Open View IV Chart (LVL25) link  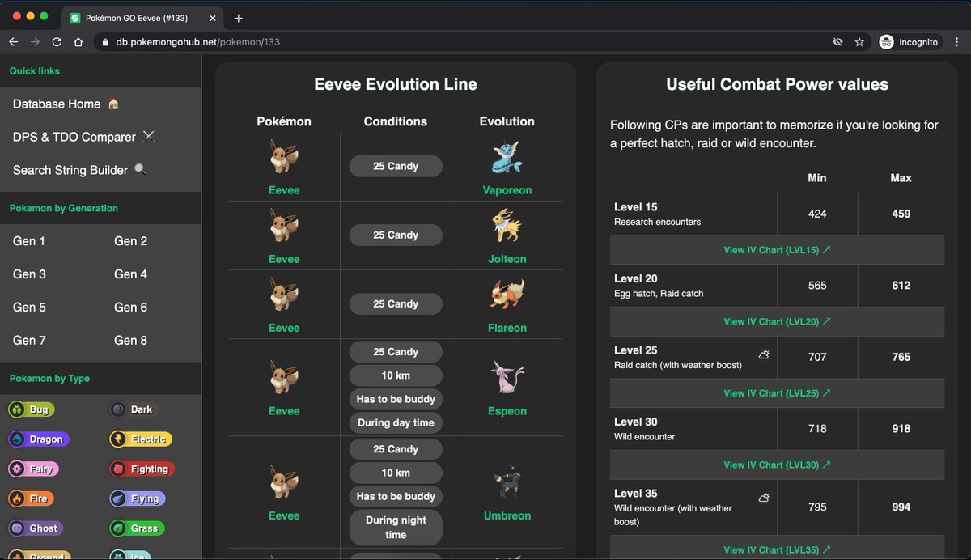(x=777, y=393)
